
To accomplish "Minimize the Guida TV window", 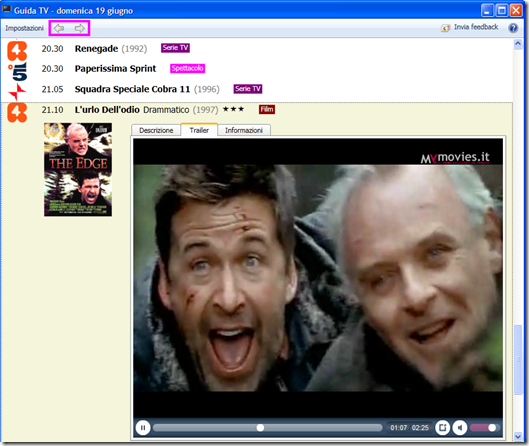I will point(487,11).
